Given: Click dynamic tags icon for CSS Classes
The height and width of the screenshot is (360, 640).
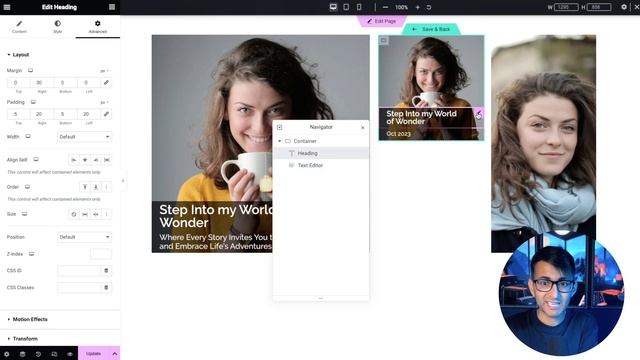Looking at the screenshot, I should tap(106, 288).
